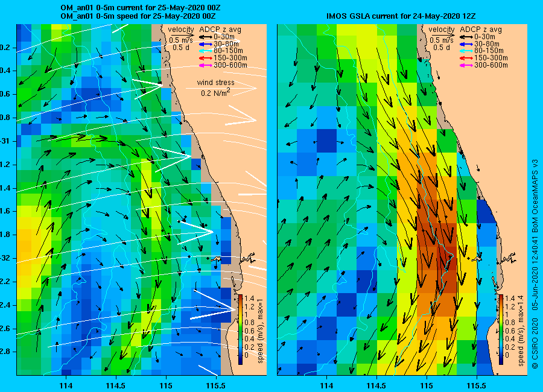The width and height of the screenshot is (543, 392).
Task: Click the velocity scale arrow in OM_an01 panel
Action: (x=182, y=35)
